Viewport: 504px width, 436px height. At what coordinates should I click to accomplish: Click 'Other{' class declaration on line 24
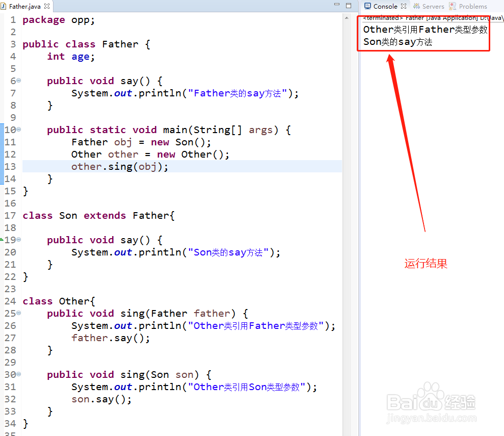(77, 301)
